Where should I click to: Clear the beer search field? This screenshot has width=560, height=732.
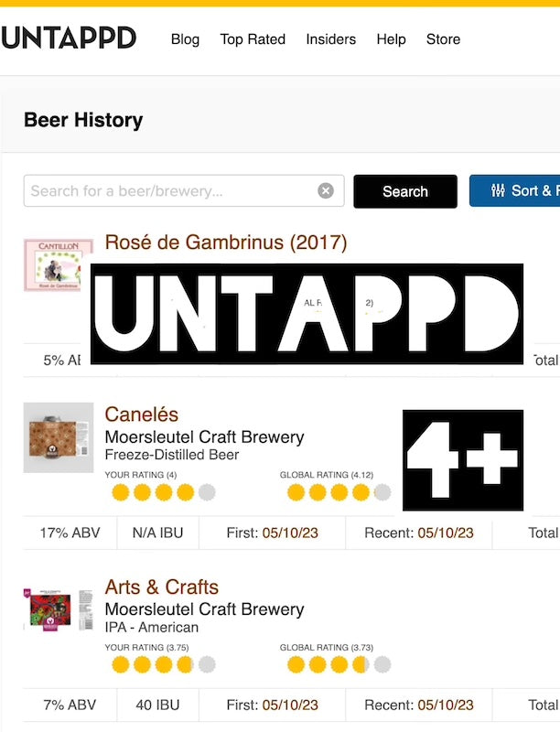click(326, 191)
